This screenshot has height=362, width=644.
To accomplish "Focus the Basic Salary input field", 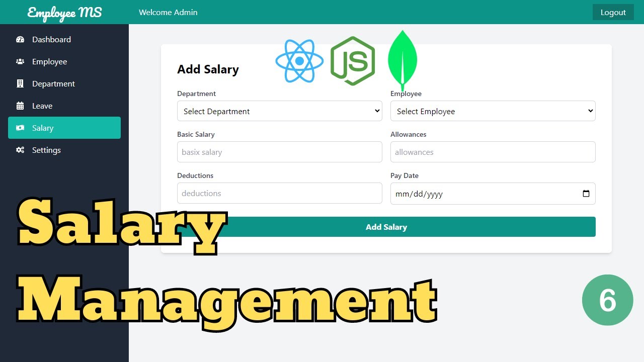I will tap(280, 152).
